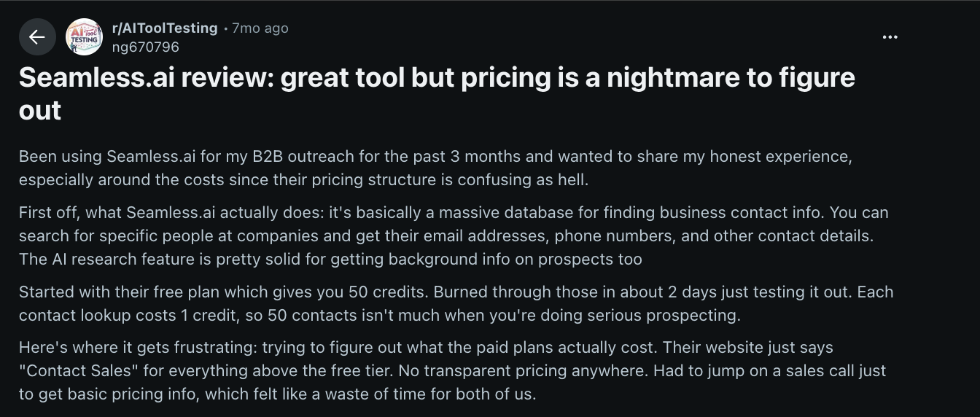Click the paragraph starting 'Been using Seamless.ai'
Image resolution: width=980 pixels, height=417 pixels.
point(435,156)
